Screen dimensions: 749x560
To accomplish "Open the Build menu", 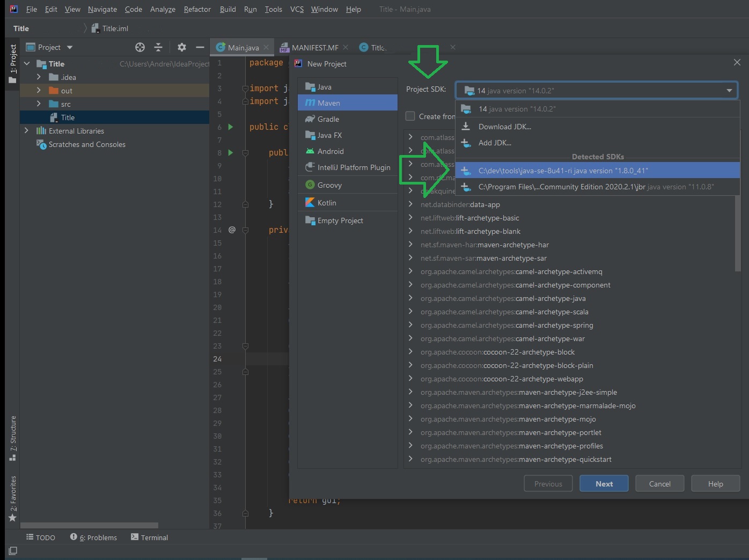I will click(x=228, y=9).
